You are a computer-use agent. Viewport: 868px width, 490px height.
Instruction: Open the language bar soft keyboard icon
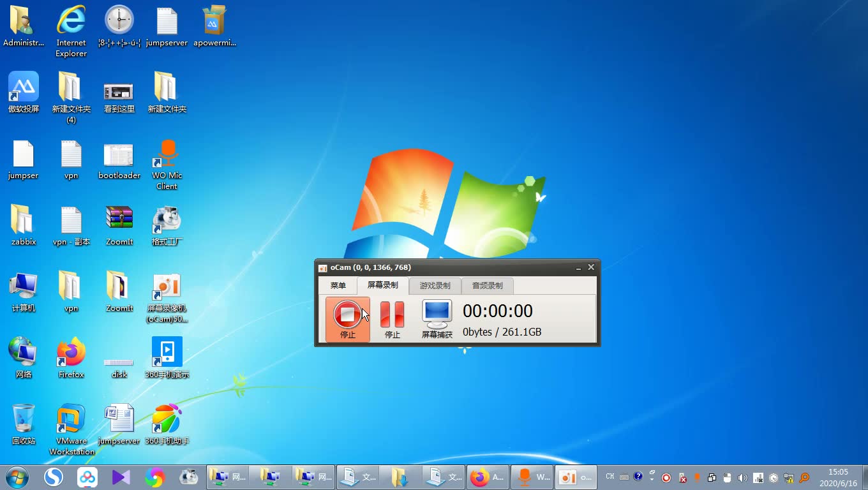(x=624, y=477)
